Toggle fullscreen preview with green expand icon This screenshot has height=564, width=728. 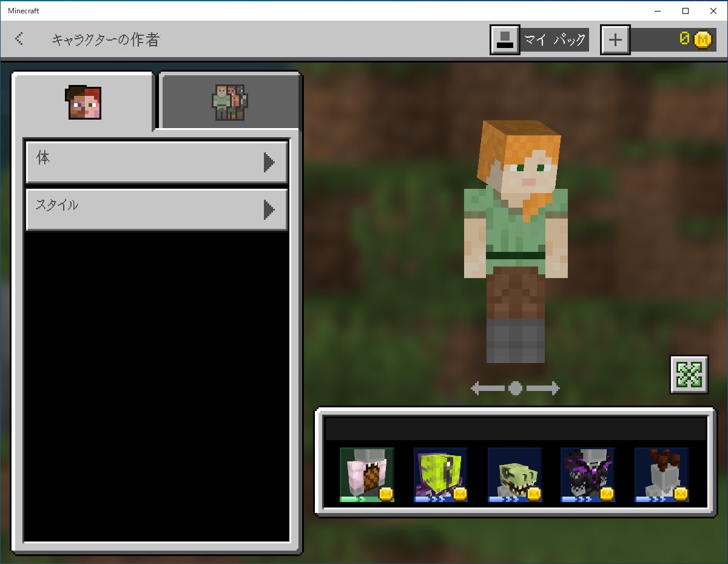pos(689,375)
